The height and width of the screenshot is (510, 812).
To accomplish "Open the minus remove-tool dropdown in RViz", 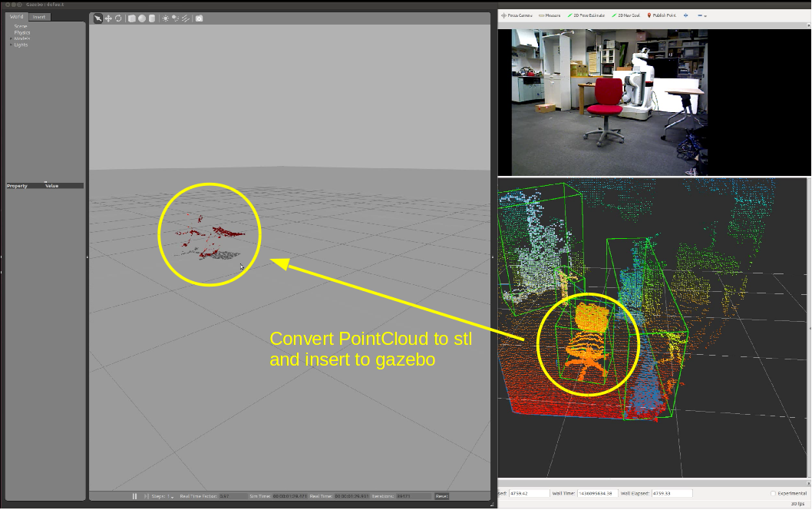I will (x=702, y=15).
